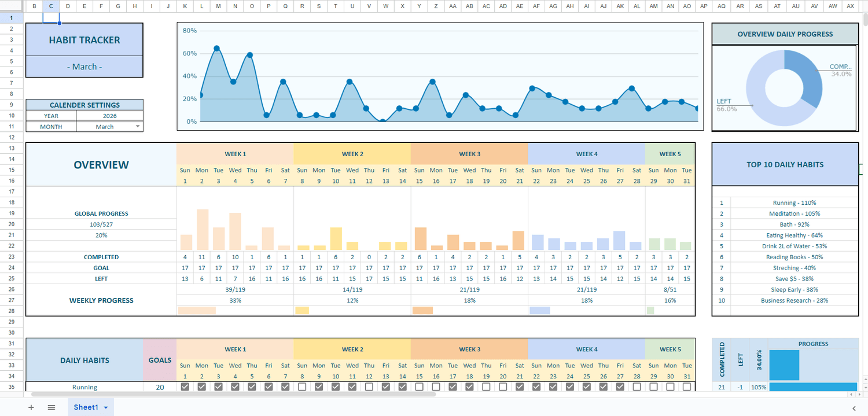Add a new sheet with plus icon
Image resolution: width=868 pixels, height=416 pixels.
tap(31, 407)
